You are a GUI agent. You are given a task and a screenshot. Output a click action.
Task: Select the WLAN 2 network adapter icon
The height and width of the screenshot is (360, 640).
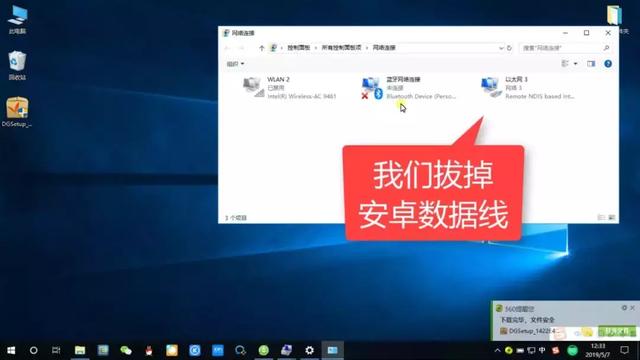tap(253, 87)
